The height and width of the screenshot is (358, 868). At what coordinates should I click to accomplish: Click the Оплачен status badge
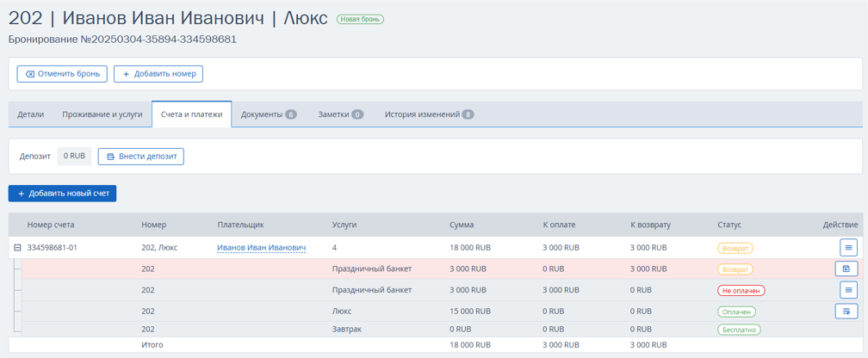(x=736, y=312)
